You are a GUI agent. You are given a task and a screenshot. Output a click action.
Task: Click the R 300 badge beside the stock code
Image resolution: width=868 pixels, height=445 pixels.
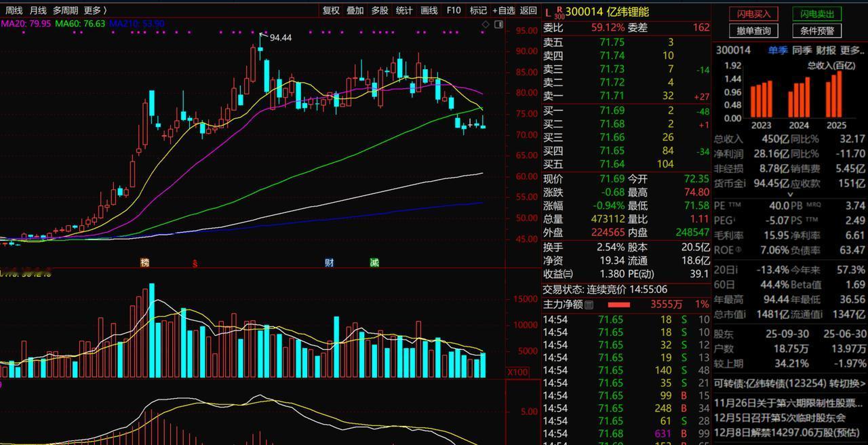click(x=559, y=12)
